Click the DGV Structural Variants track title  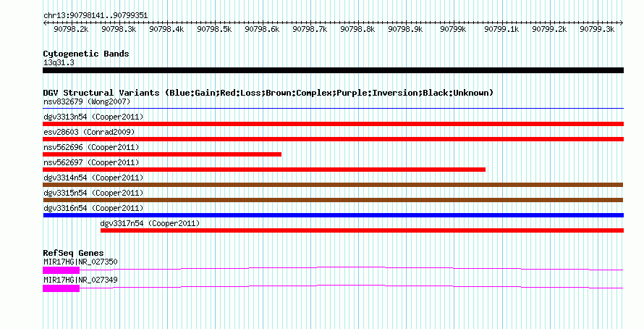pos(268,93)
